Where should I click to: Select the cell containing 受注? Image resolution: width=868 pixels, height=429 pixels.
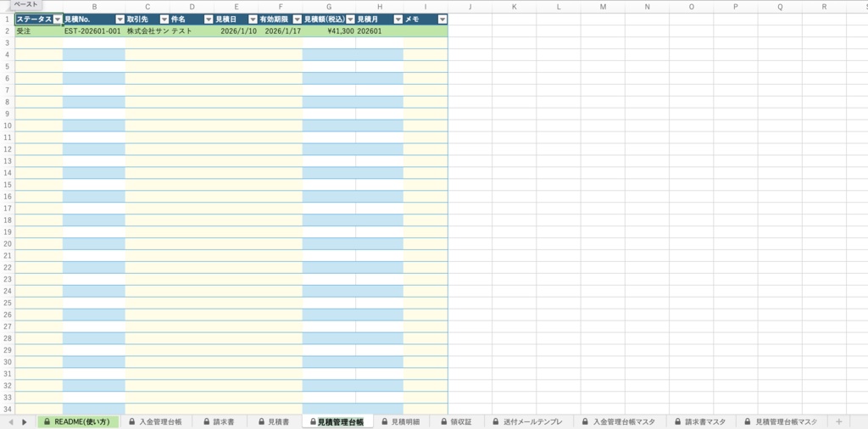pyautogui.click(x=38, y=31)
